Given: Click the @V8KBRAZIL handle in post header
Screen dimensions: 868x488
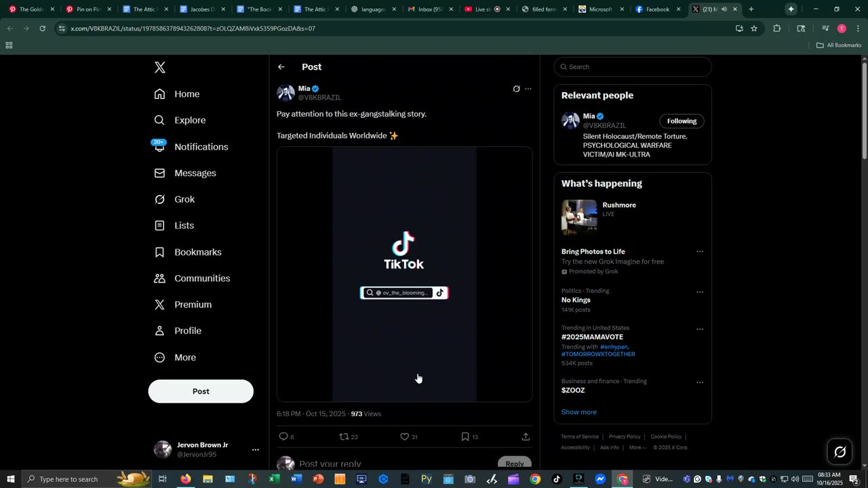Looking at the screenshot, I should (319, 98).
